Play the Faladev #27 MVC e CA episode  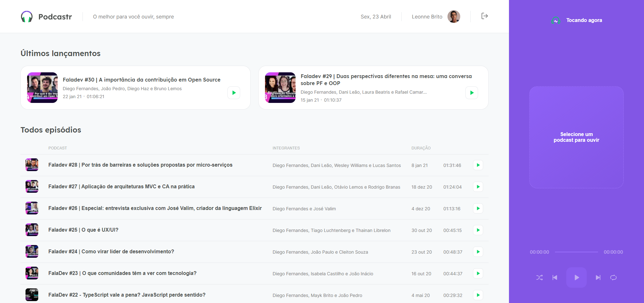coord(478,187)
